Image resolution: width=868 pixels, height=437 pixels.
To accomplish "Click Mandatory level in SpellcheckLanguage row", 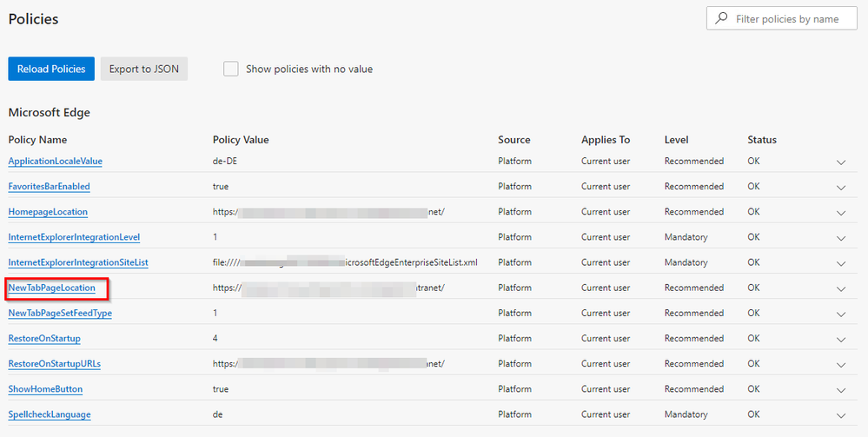I will point(686,414).
